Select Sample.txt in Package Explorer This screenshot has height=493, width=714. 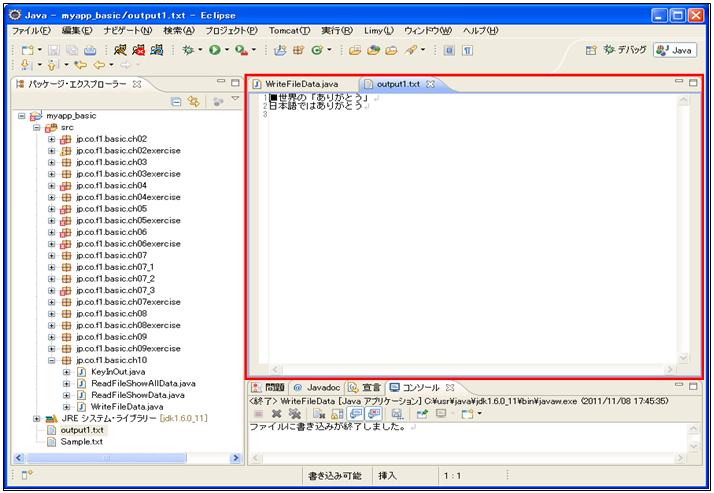click(80, 441)
